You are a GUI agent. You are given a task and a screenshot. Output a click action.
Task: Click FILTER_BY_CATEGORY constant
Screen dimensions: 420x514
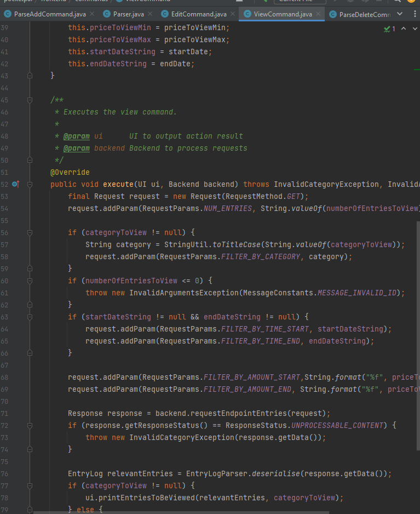pyautogui.click(x=261, y=256)
